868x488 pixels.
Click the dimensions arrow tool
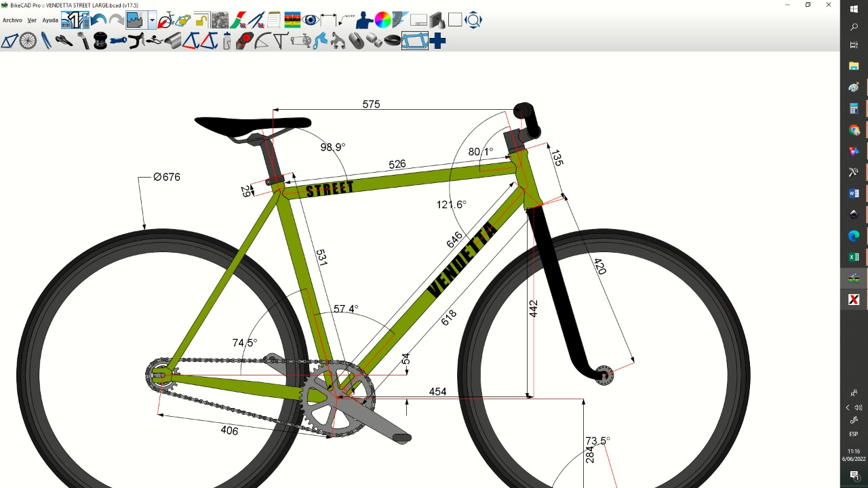tap(329, 20)
